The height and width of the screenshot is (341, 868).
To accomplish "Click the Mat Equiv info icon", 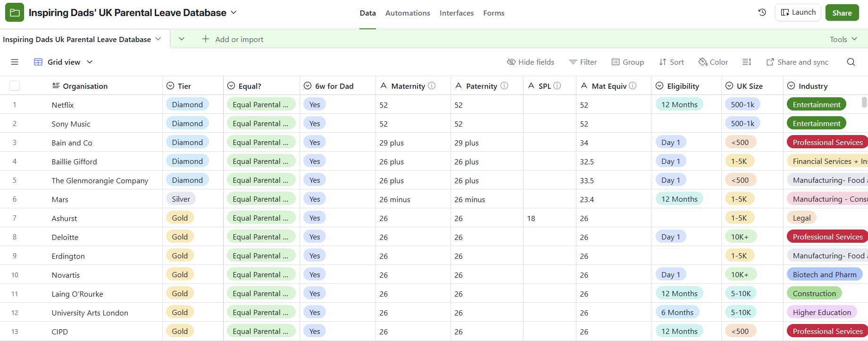I will pyautogui.click(x=633, y=85).
